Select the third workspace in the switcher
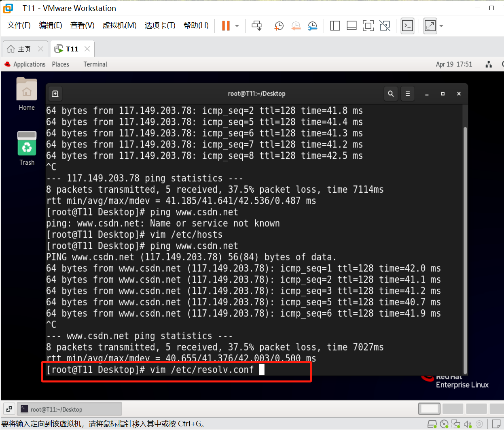The height and width of the screenshot is (430, 504). point(476,409)
